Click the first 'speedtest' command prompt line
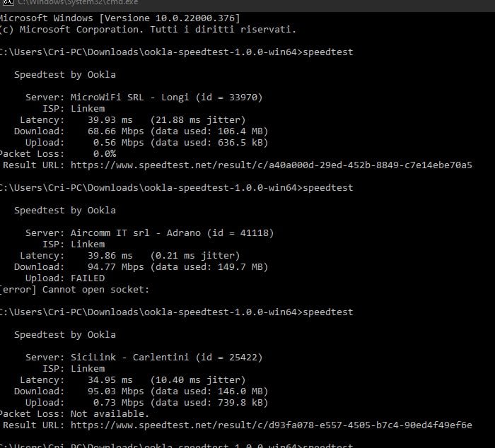The width and height of the screenshot is (495, 448). [177, 52]
